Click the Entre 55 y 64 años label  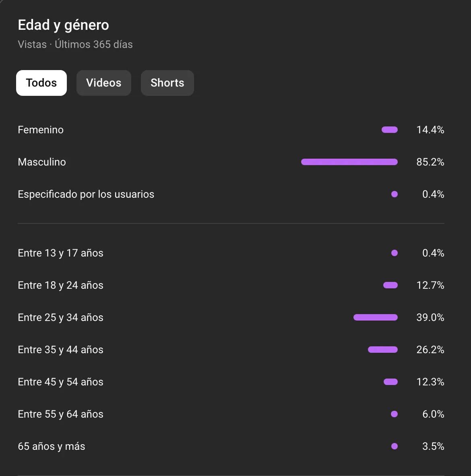tap(60, 414)
